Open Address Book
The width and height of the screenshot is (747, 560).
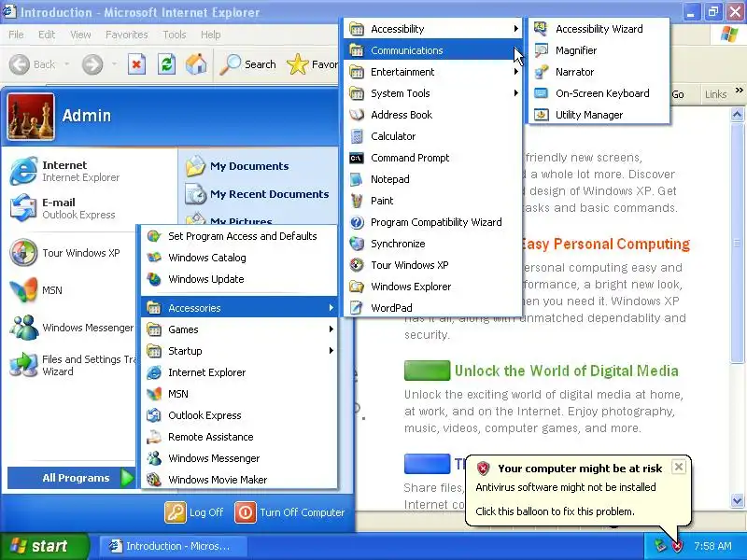(x=432, y=115)
